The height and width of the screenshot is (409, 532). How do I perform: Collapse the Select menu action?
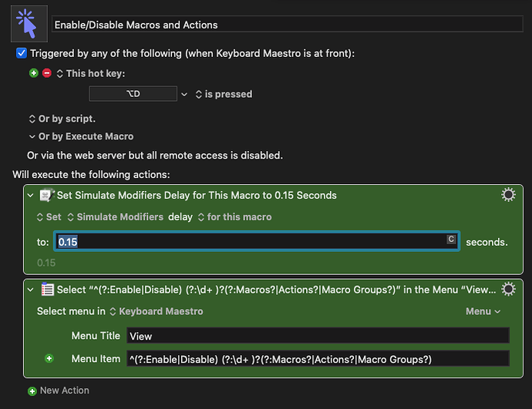click(31, 290)
